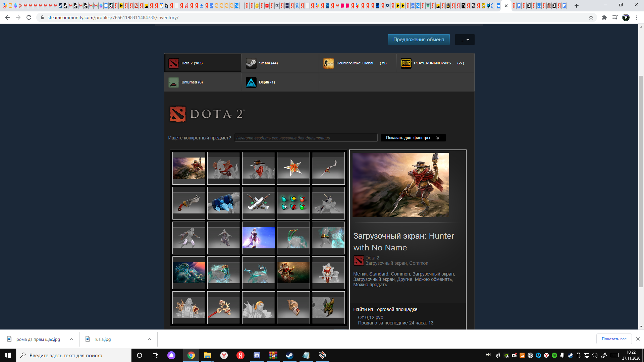
Task: Open the Unturned (6) inventory tab
Action: [203, 82]
